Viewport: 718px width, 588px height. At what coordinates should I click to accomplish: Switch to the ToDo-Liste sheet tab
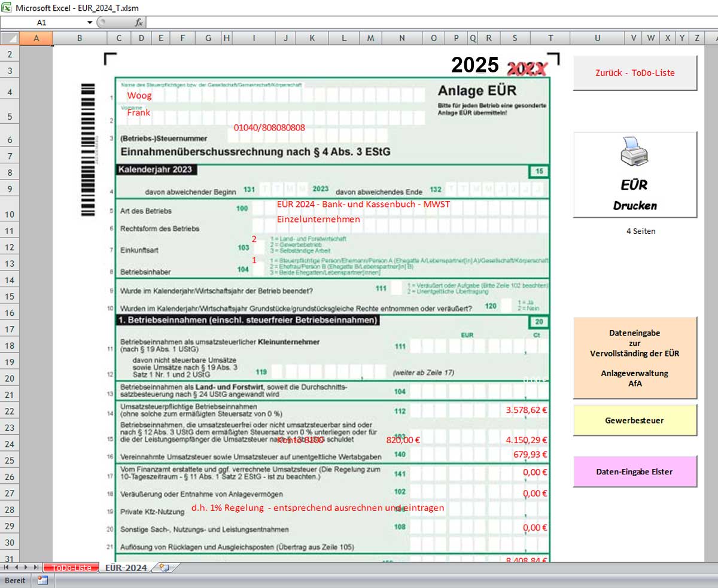(71, 568)
